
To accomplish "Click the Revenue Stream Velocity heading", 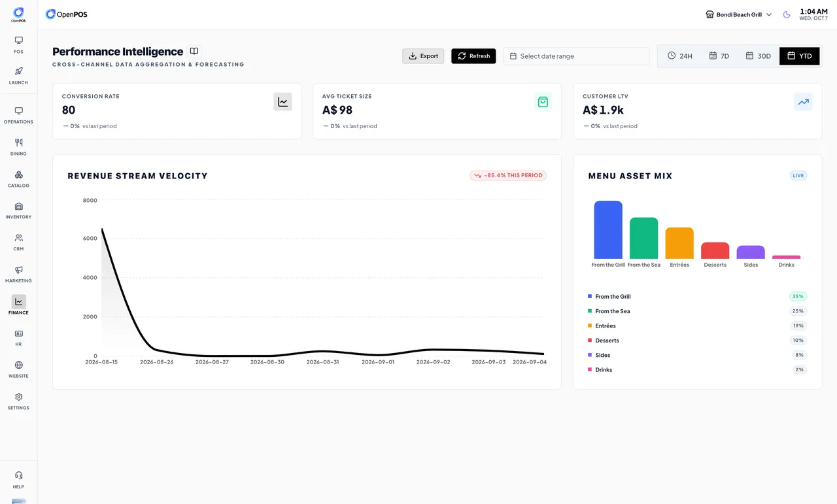I will point(137,176).
